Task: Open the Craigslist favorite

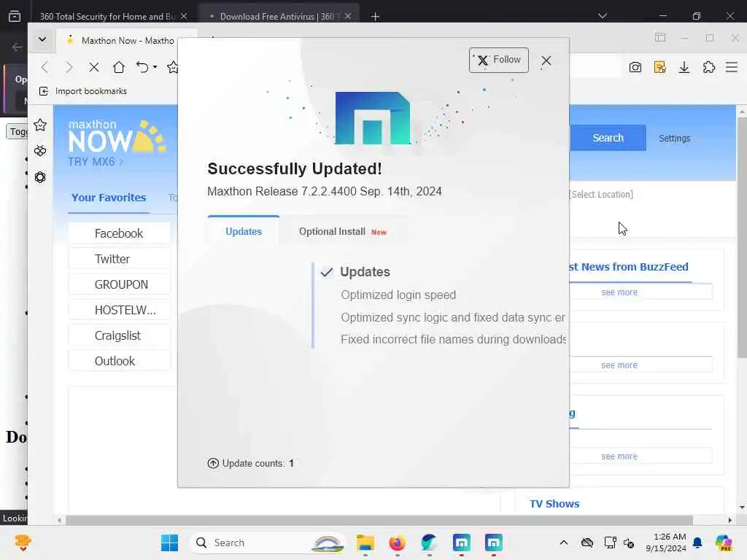Action: [x=119, y=335]
